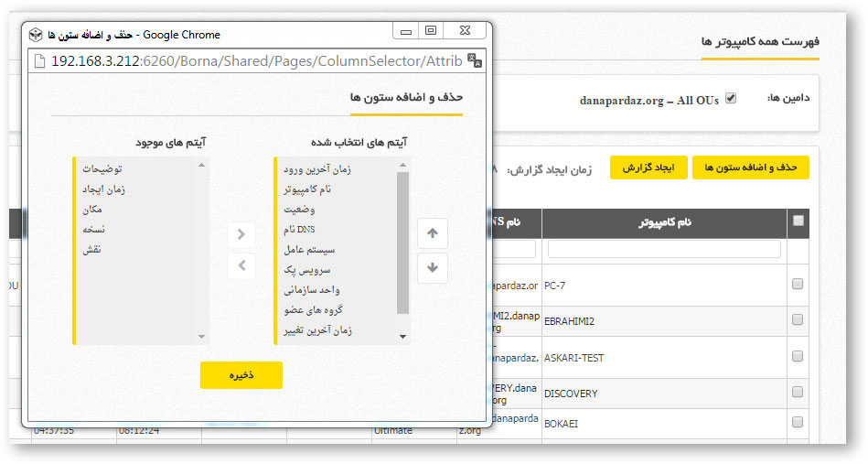Check the DISCOVERY row checkbox

(798, 392)
